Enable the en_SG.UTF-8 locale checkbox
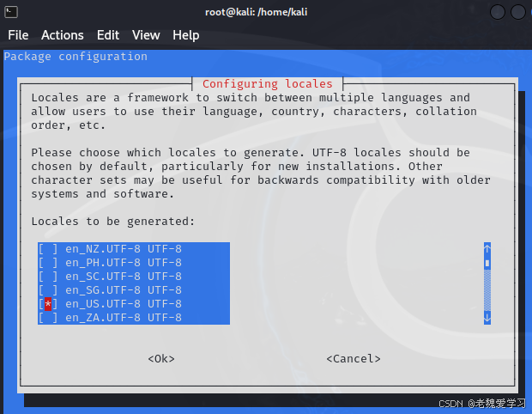Screen dimensions: 532x414 click(48, 290)
